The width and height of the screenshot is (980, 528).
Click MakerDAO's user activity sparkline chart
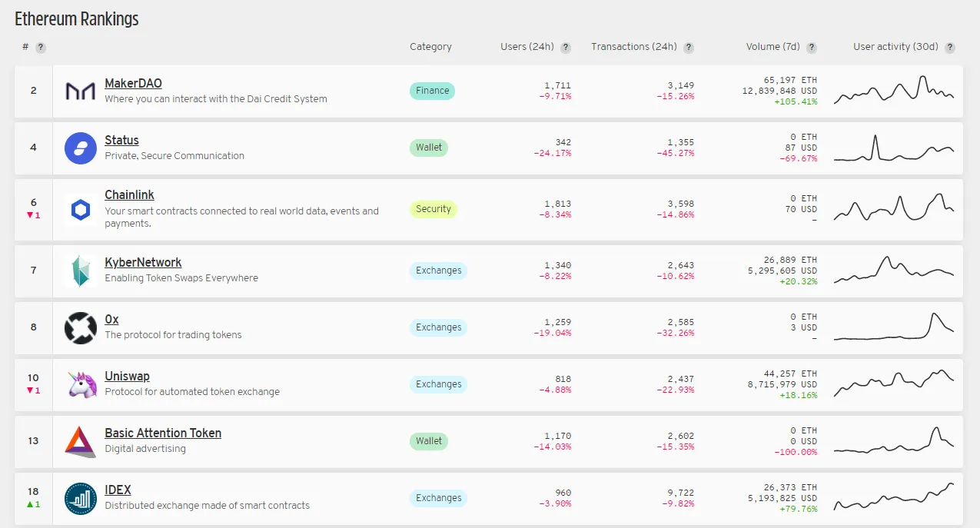click(x=894, y=90)
